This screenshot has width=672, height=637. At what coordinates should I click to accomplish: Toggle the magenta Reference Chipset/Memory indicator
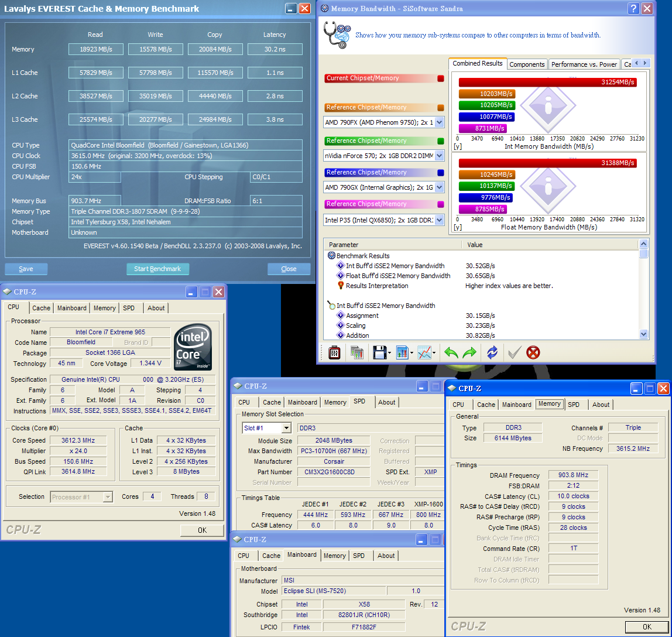coord(440,204)
